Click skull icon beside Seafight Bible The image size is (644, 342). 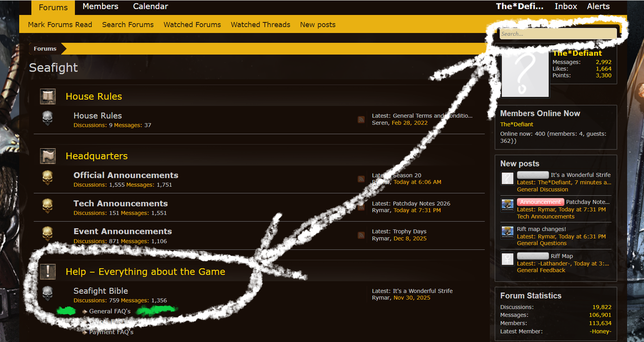click(47, 294)
